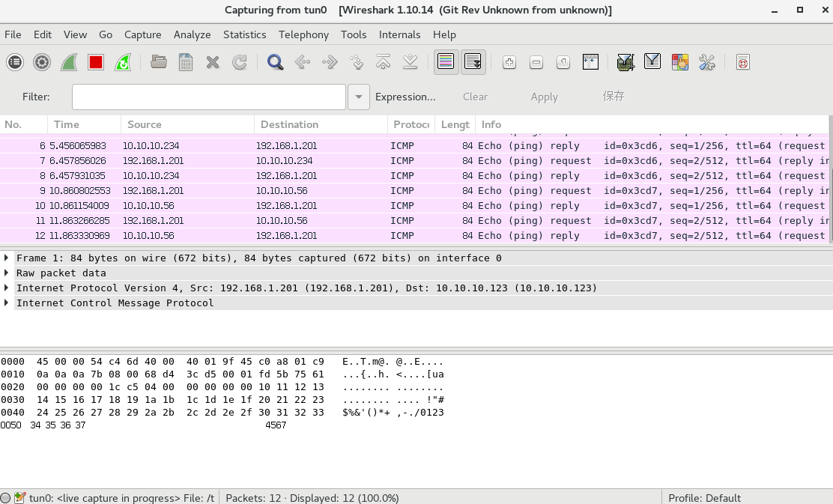Screen dimensions: 833x504
Task: Open coloring rules icon
Action: 679,62
